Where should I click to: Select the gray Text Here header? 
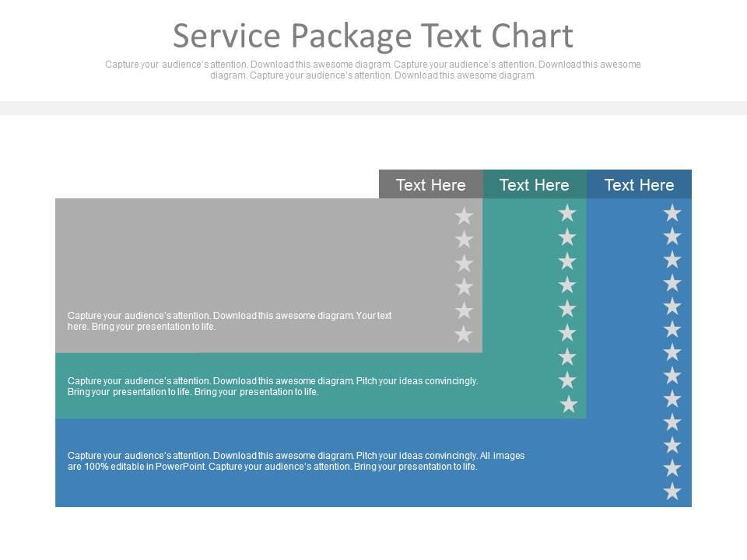(x=430, y=185)
